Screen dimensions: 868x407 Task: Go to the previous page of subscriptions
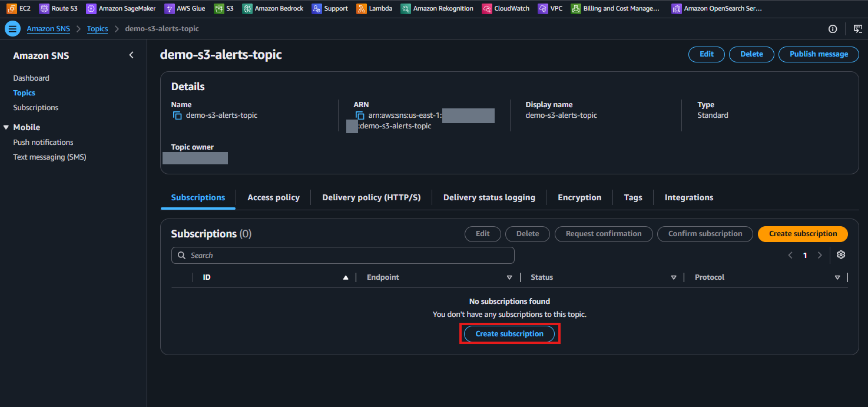tap(790, 256)
